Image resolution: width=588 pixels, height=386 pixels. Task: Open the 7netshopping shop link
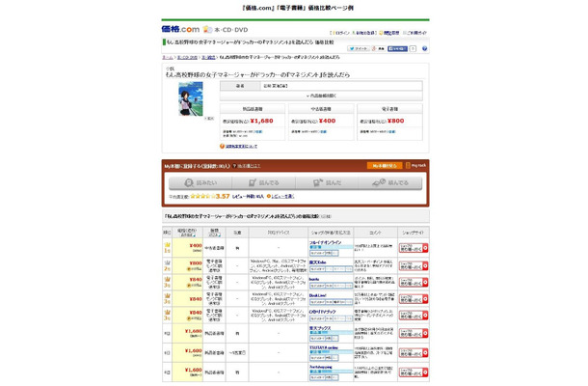pyautogui.click(x=321, y=367)
